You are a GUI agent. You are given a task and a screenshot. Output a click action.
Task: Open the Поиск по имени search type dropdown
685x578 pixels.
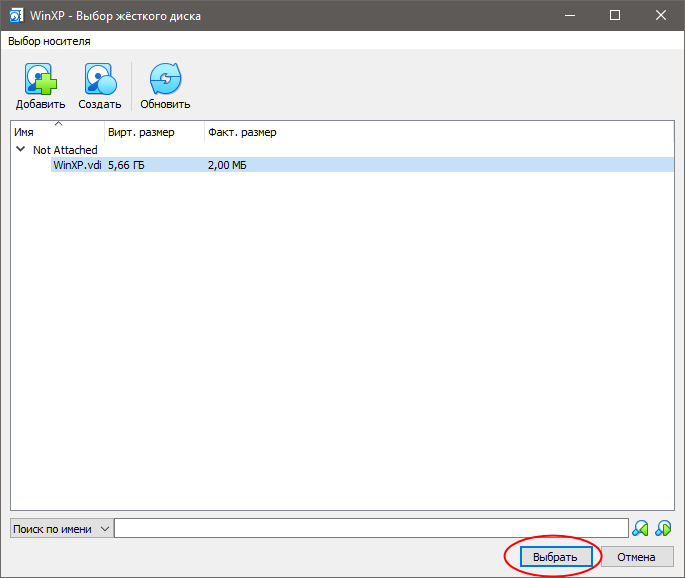61,529
